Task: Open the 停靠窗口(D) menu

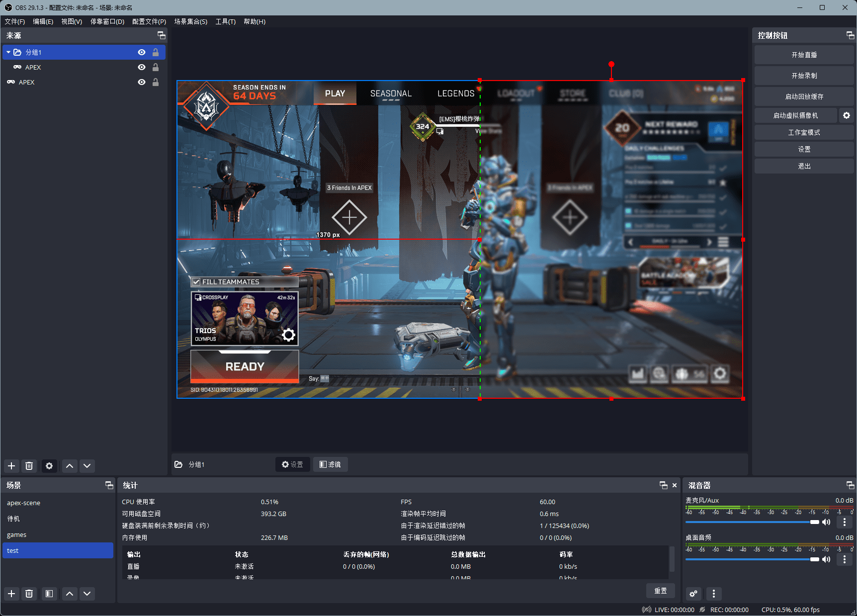Action: [107, 21]
